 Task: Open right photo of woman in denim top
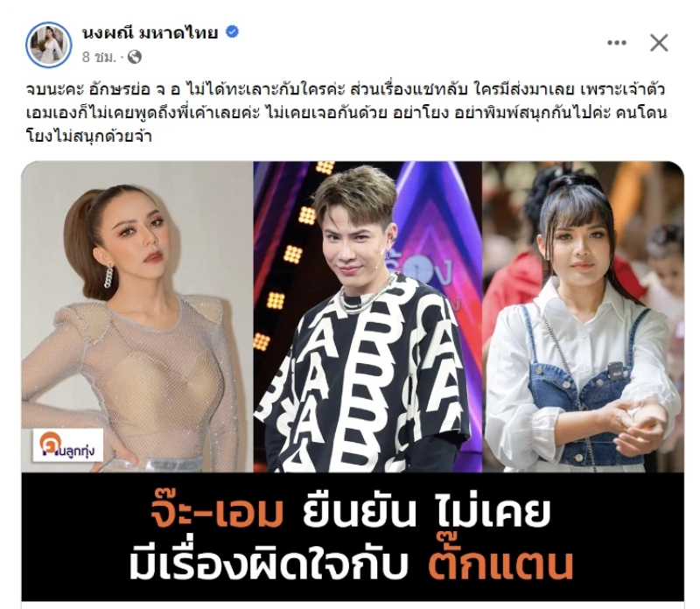(x=583, y=317)
